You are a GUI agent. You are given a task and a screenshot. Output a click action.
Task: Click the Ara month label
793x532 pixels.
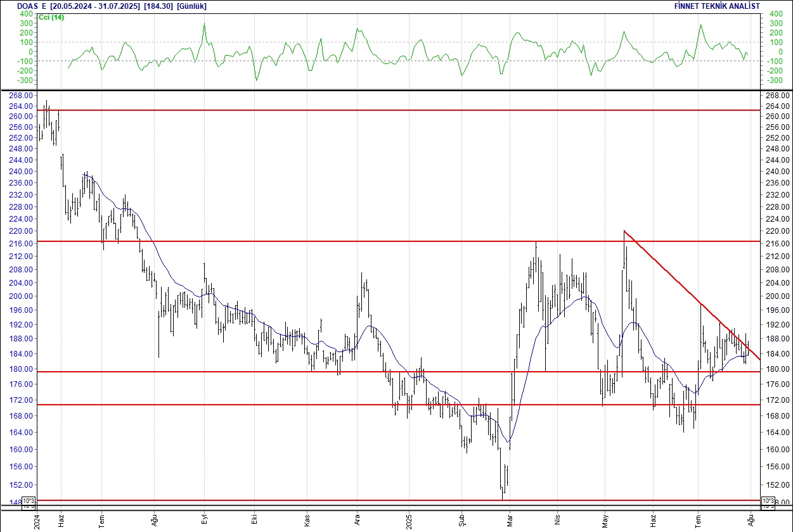click(357, 521)
